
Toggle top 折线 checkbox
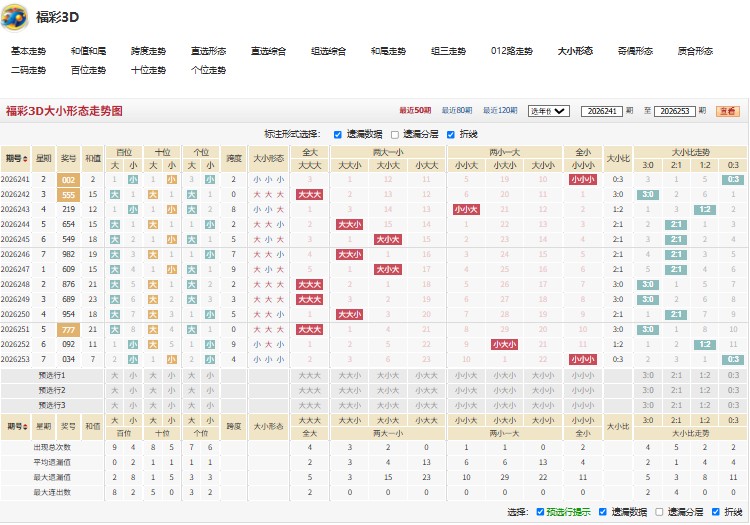[x=451, y=134]
